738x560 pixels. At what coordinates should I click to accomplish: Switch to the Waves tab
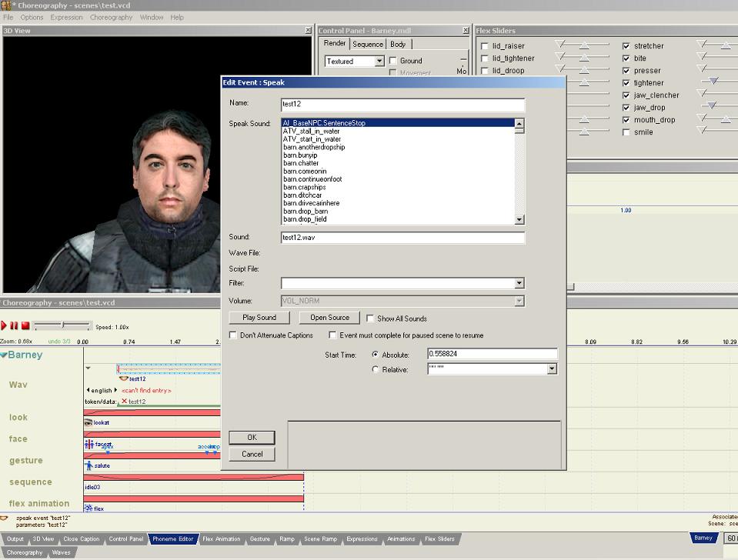[61, 552]
